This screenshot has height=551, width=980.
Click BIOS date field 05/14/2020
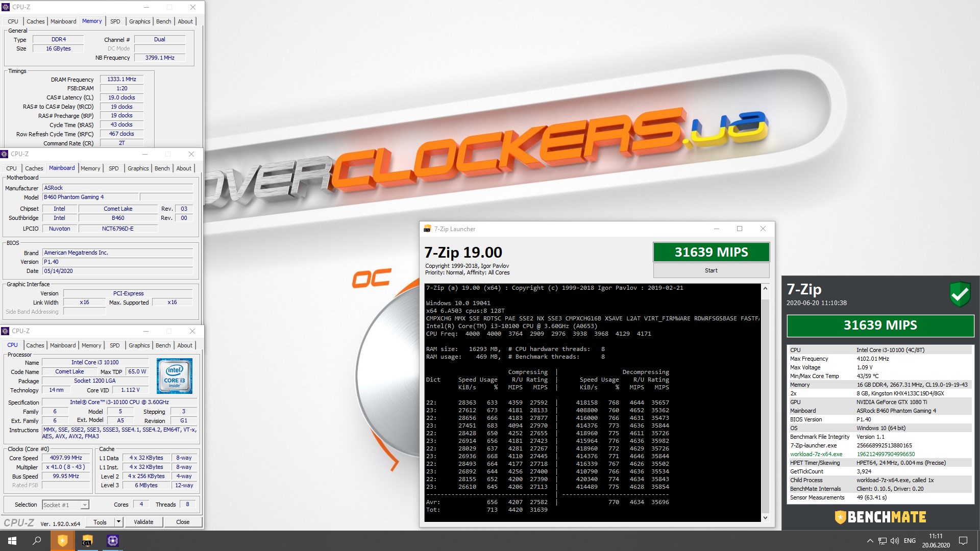(118, 271)
